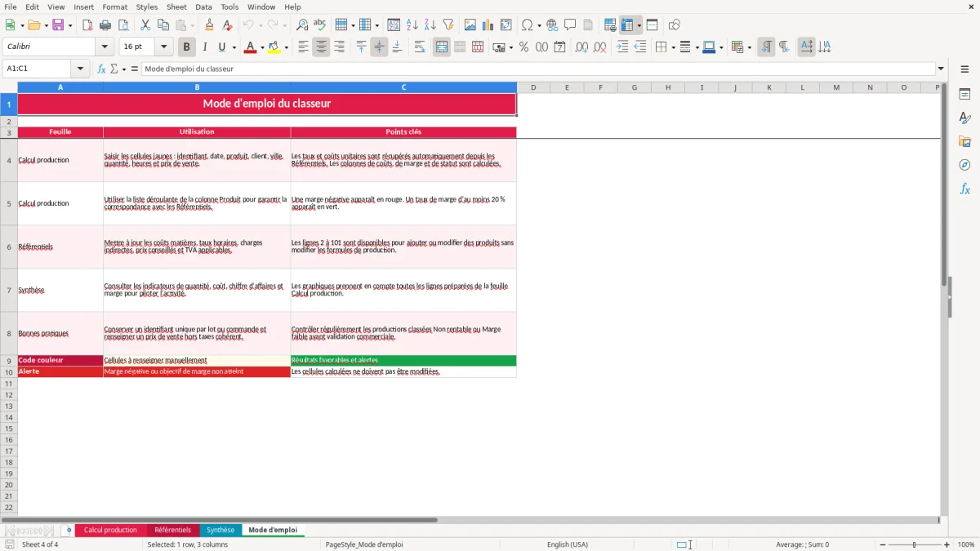Switch to the Calcul production sheet tab
The height and width of the screenshot is (551, 980).
click(110, 530)
